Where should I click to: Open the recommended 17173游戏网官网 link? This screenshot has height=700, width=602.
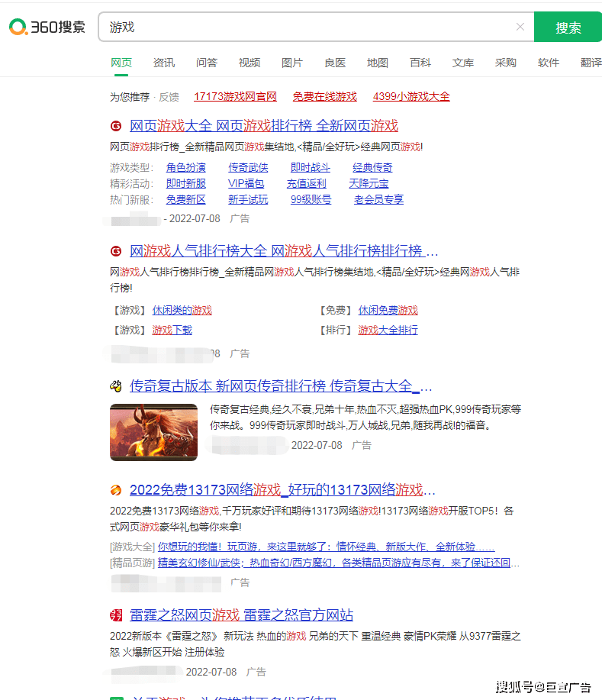(235, 96)
